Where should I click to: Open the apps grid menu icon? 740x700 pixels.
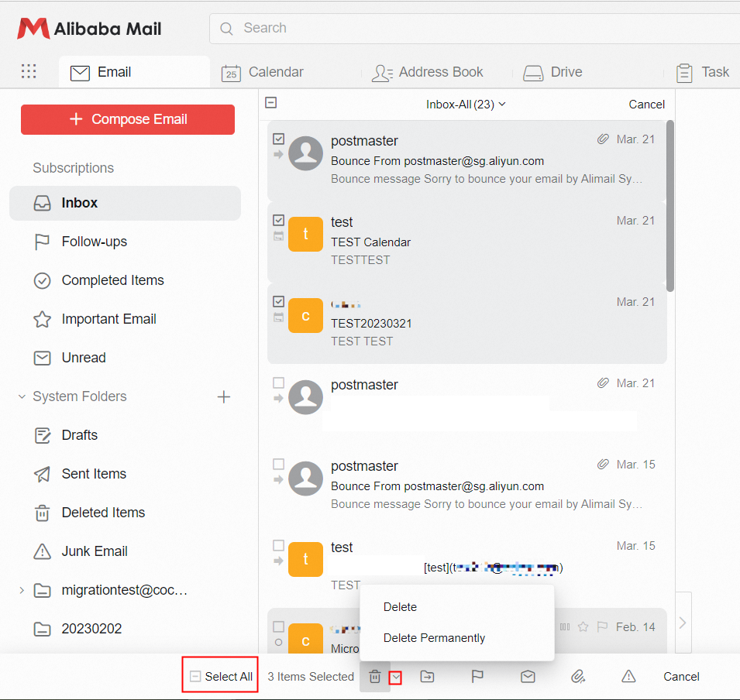coord(29,71)
